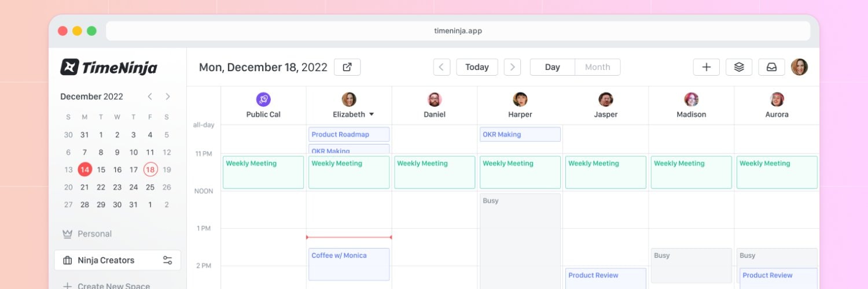Open Harper's OKR Making all-day event
The width and height of the screenshot is (868, 289).
coord(520,134)
